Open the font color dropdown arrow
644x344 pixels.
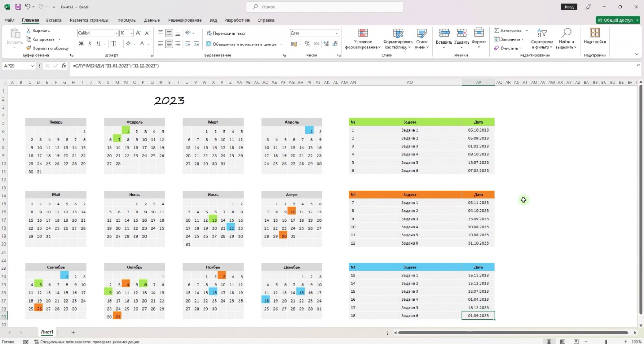coord(149,44)
